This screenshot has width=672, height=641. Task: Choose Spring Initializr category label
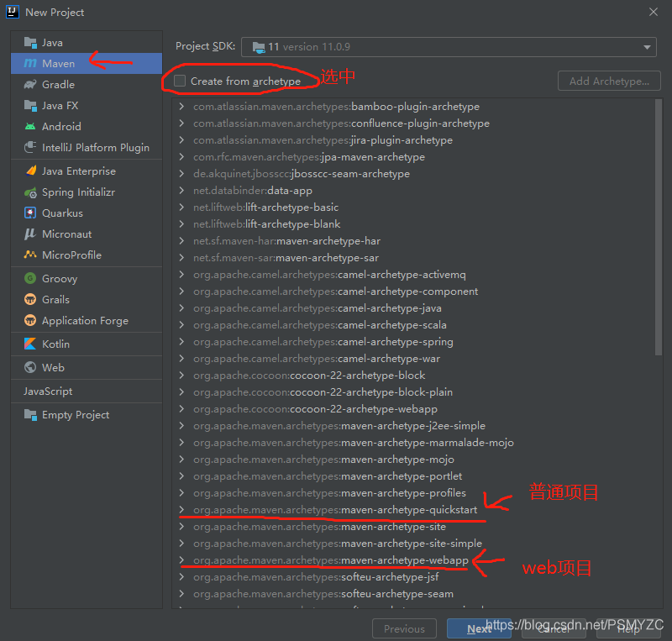coord(78,192)
